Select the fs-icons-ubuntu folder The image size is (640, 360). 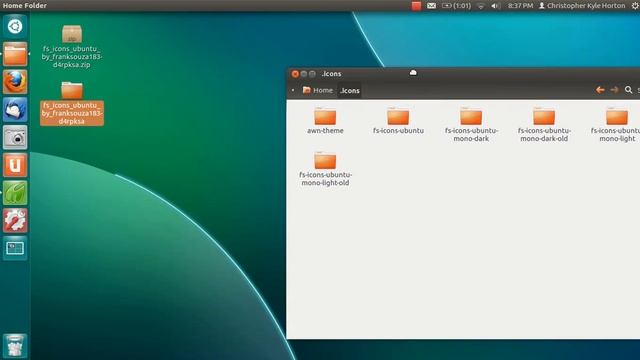(x=398, y=121)
